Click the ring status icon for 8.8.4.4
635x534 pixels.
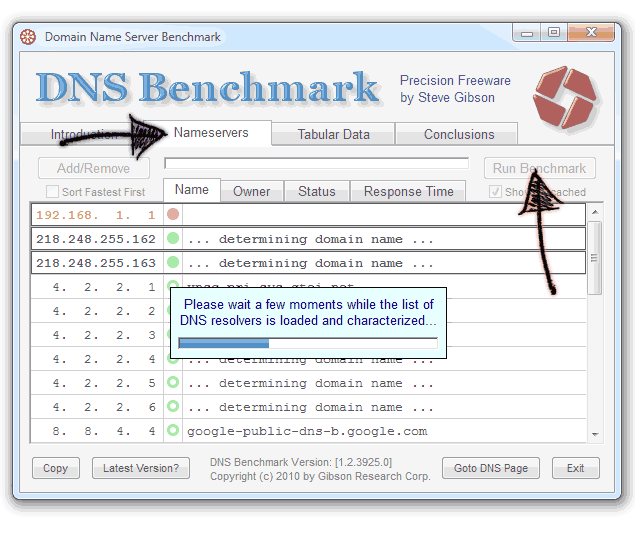point(173,430)
